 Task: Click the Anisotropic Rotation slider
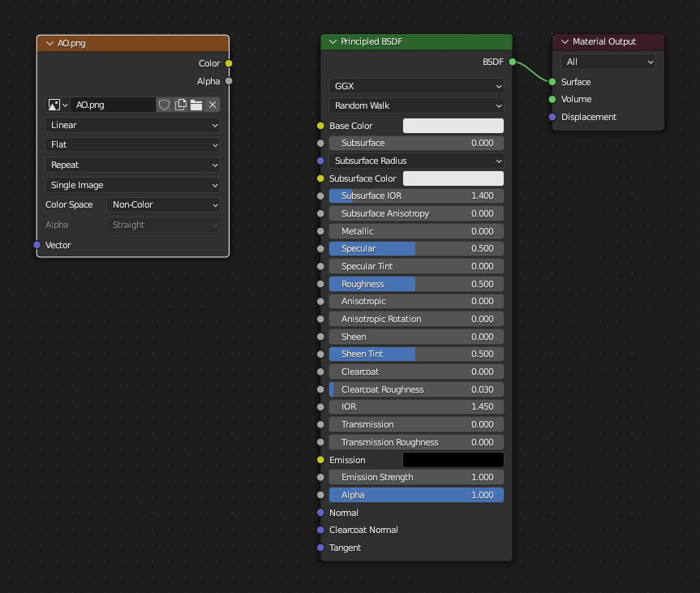417,319
